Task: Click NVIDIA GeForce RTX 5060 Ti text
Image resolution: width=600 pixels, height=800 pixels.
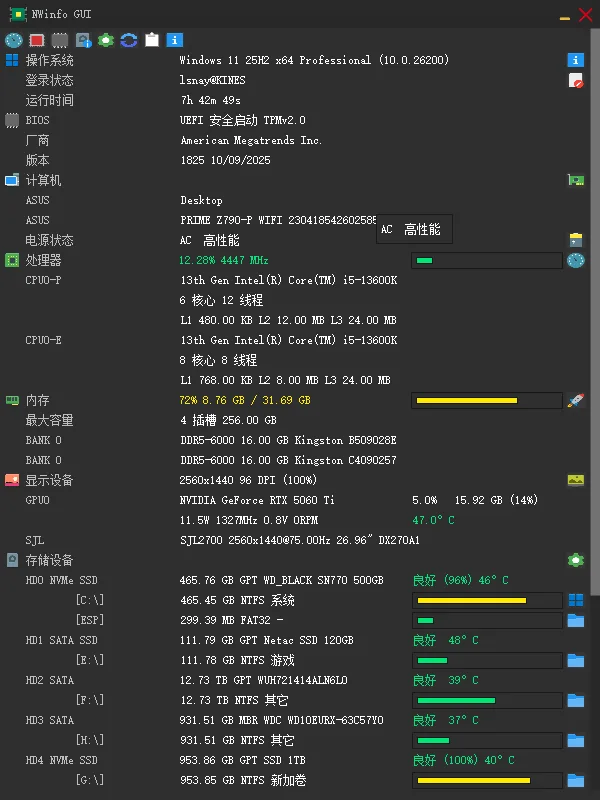Action: click(257, 500)
